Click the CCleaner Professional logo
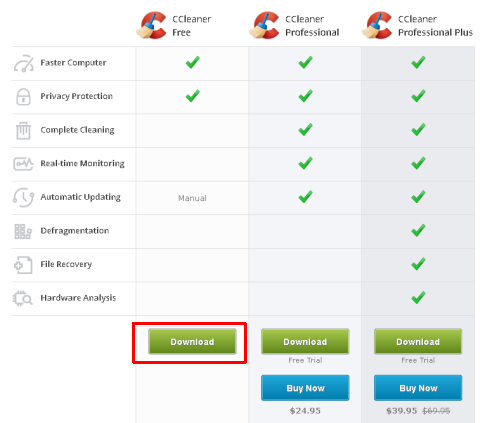Screen dimensions: 480x423 click(x=264, y=25)
